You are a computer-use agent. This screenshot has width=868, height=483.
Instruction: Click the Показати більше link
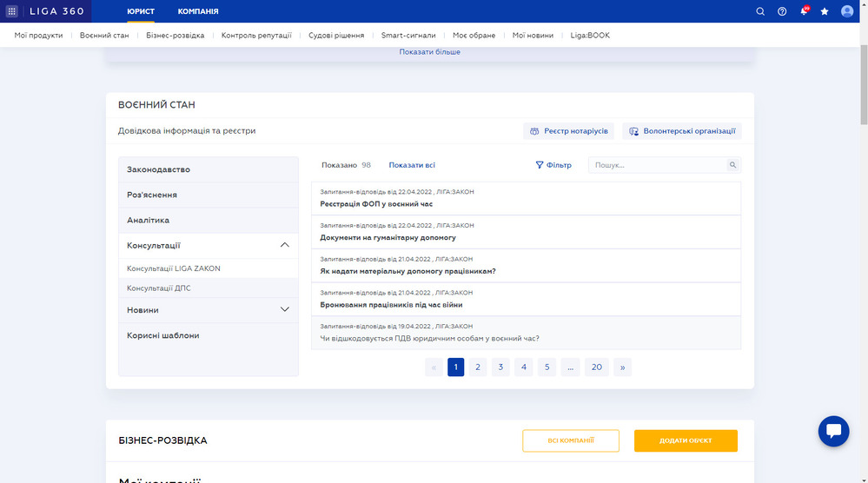(x=429, y=51)
